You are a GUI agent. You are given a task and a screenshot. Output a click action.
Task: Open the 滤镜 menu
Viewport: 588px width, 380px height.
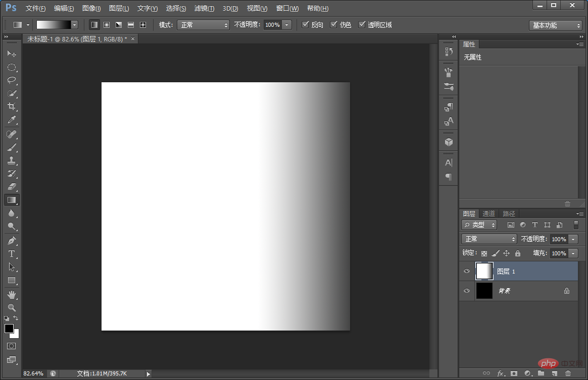(x=205, y=8)
